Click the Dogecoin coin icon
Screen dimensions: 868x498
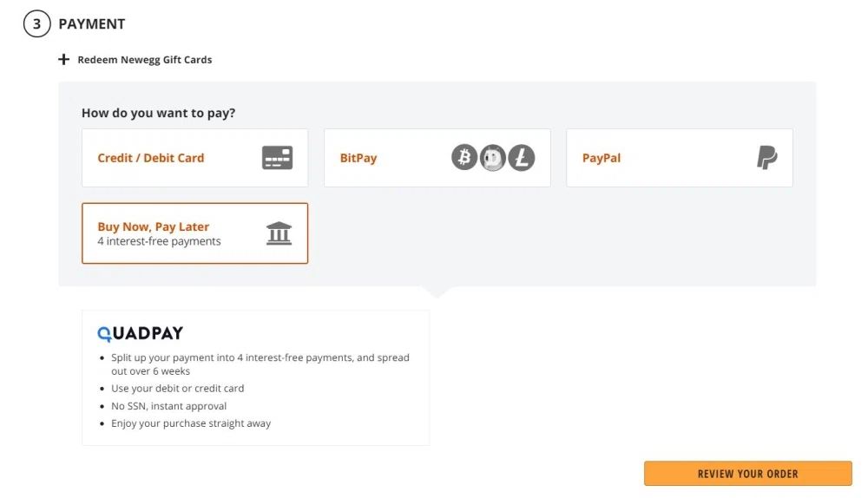click(493, 158)
